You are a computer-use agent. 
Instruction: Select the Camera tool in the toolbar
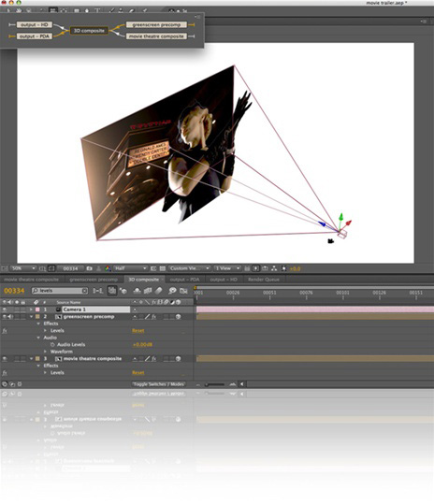(52, 10)
